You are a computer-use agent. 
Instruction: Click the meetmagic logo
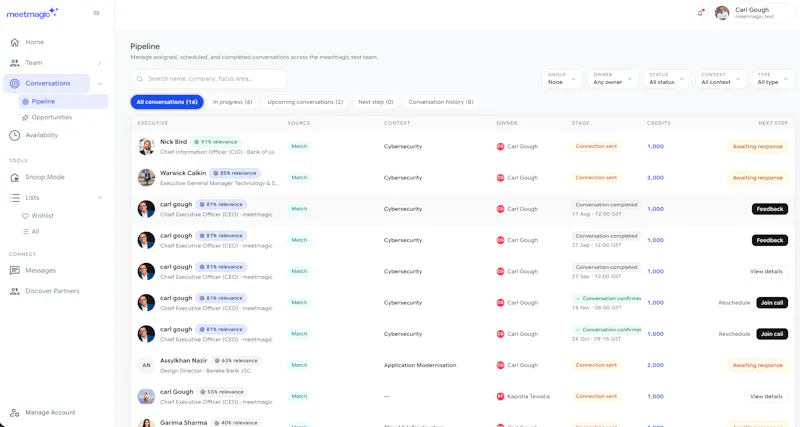[x=32, y=13]
